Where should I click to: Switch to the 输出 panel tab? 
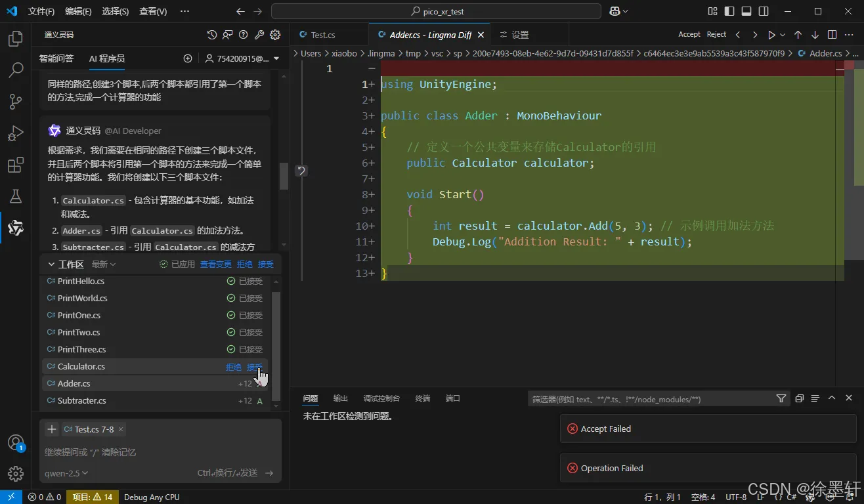pos(341,398)
